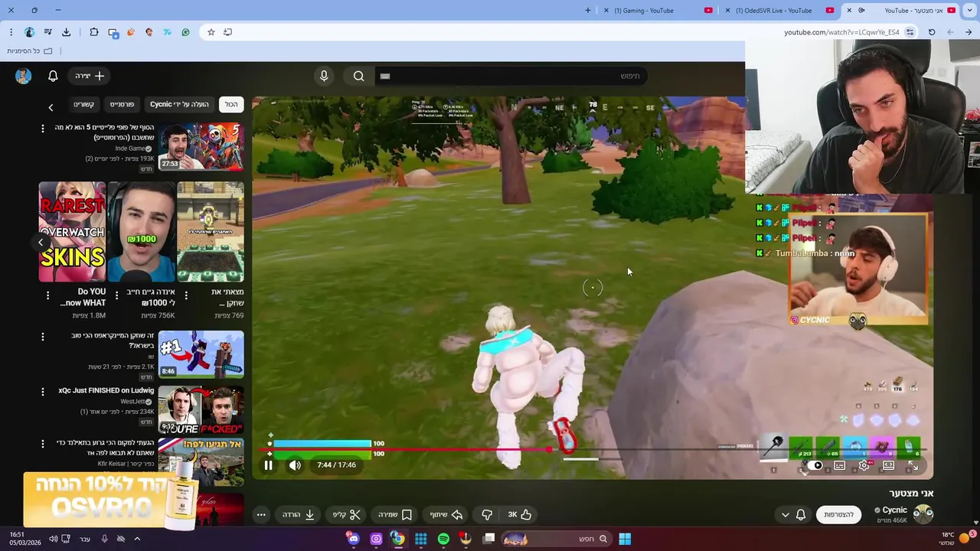
Task: Start voice search with microphone icon
Action: pos(324,76)
